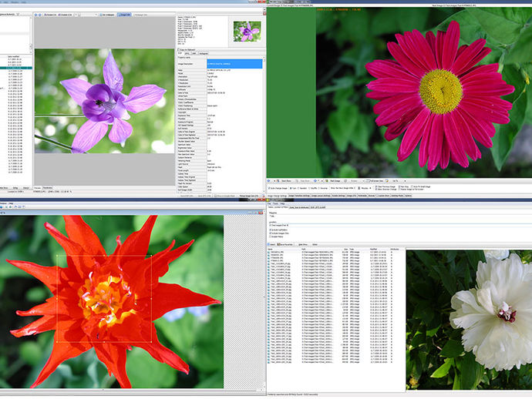
Task: Open Help menu in search window
Action: [x=282, y=203]
